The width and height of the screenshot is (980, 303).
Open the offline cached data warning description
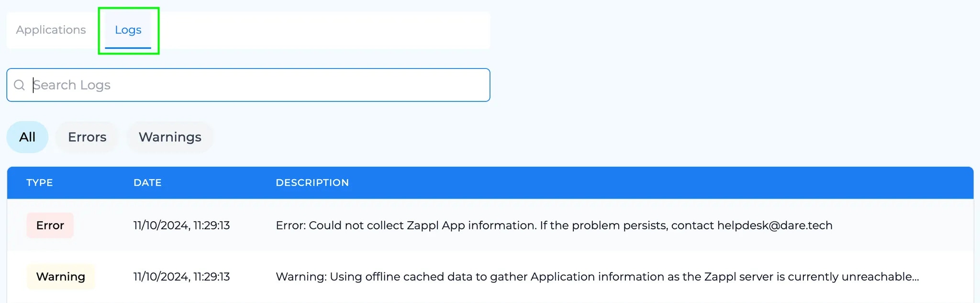[597, 277]
